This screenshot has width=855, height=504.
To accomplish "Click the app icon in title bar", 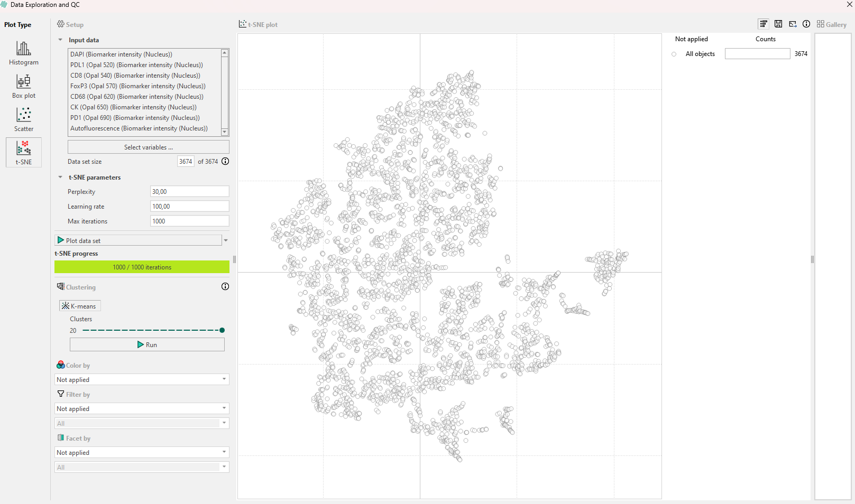I will [4, 5].
